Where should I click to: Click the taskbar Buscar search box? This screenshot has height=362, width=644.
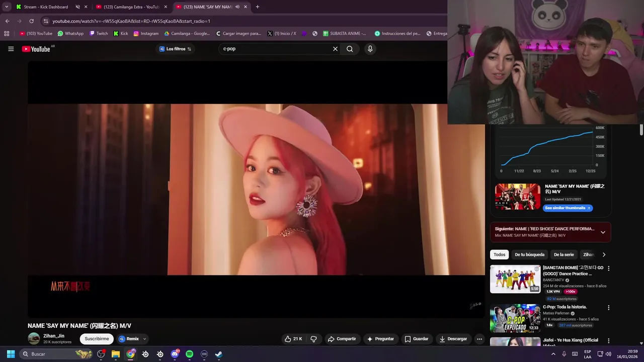coord(56,354)
